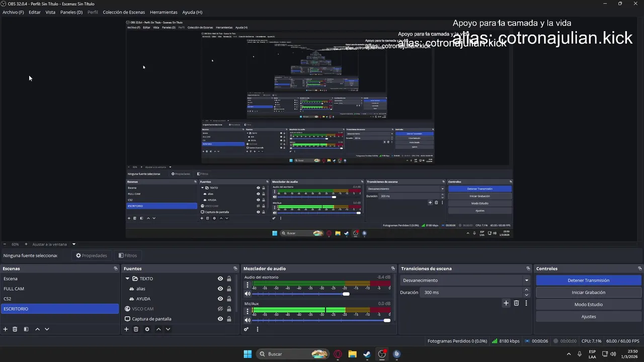This screenshot has height=362, width=644.
Task: Open audio mixer menu three-dots icon
Action: 258,329
